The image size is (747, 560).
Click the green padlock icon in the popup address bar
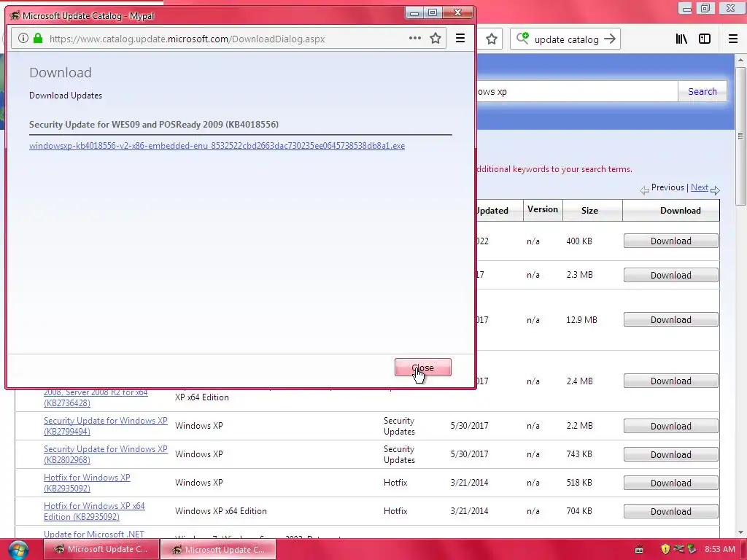[38, 39]
